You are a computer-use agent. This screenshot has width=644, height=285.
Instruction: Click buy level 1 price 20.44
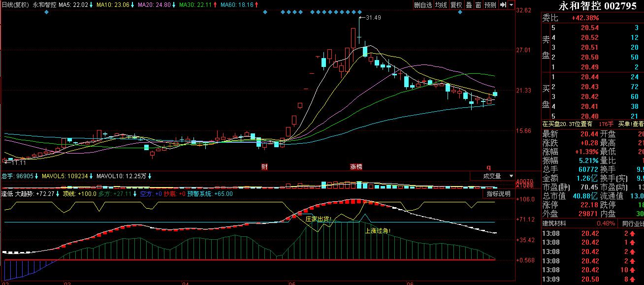click(x=590, y=77)
